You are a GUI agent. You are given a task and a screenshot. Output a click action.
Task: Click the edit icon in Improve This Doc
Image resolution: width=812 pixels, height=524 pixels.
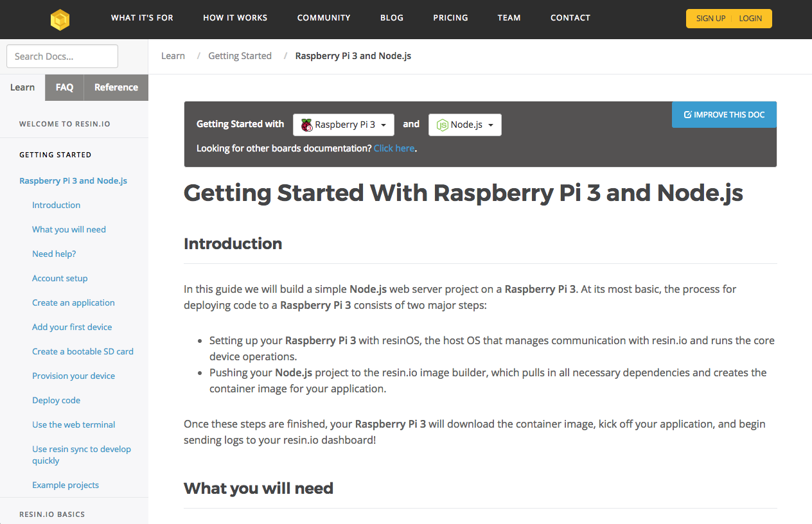(x=687, y=115)
